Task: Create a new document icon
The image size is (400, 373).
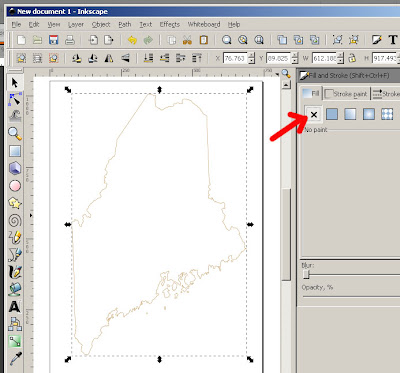Action: [x=21, y=40]
